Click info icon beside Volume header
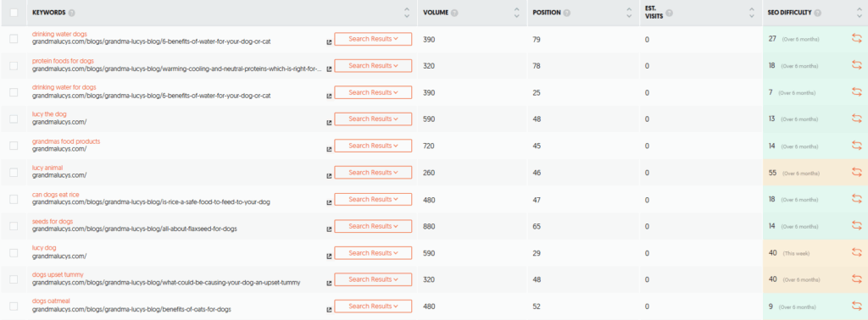 coord(454,13)
